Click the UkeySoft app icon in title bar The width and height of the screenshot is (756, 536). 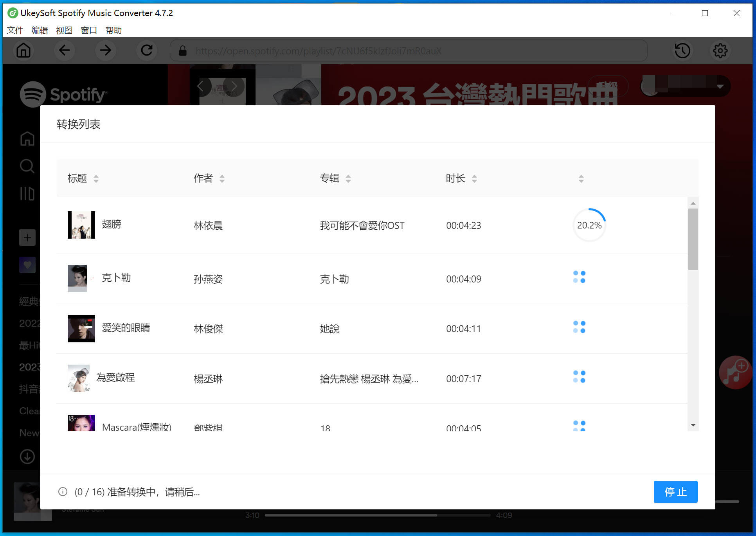[x=13, y=13]
